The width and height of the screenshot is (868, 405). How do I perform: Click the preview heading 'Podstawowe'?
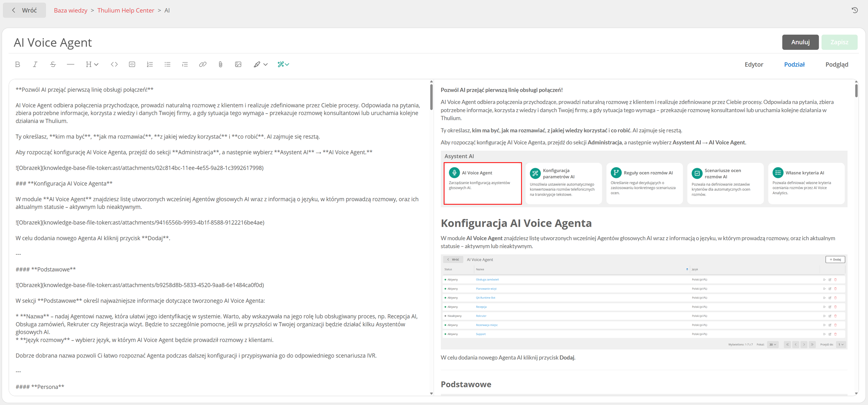point(466,384)
